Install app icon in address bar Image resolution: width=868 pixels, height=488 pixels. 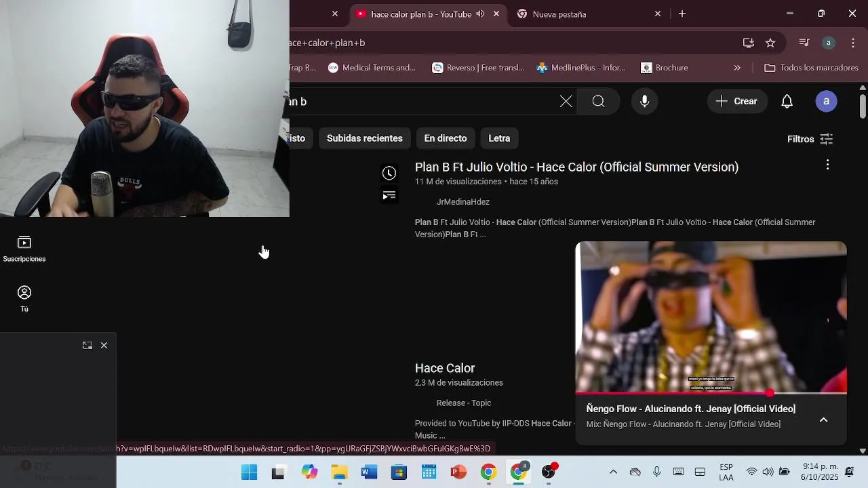tap(749, 43)
